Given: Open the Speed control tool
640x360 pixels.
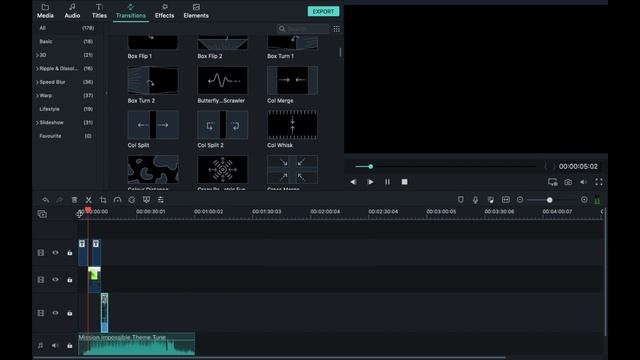Looking at the screenshot, I should tap(118, 200).
